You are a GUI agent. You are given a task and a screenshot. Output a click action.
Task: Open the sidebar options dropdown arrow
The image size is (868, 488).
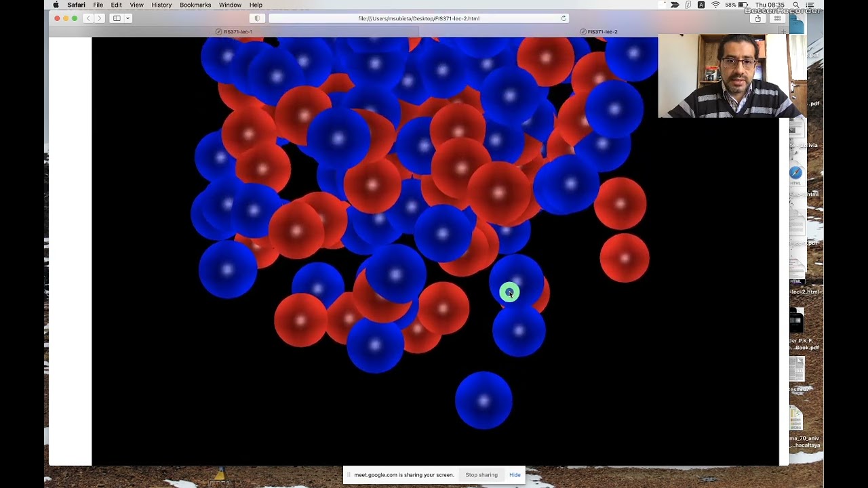coord(127,18)
